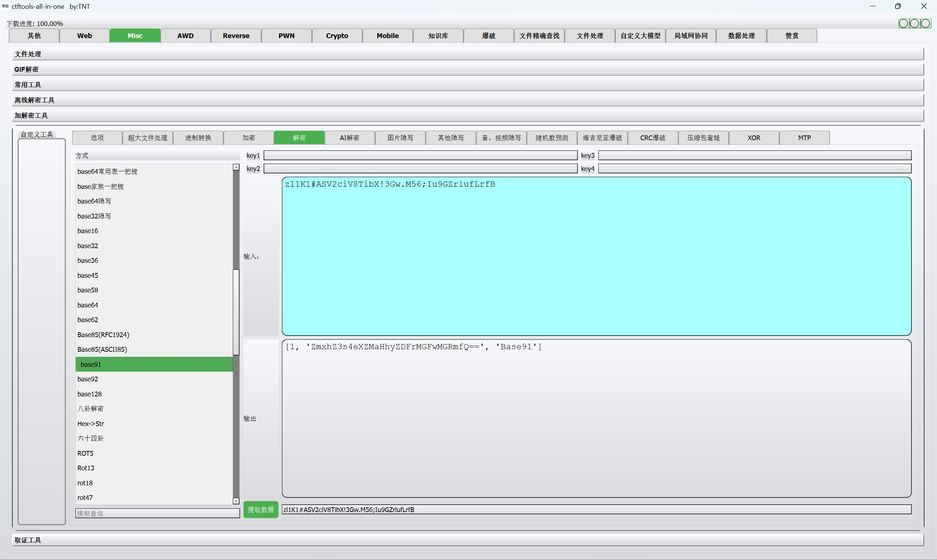Click the last circle indicator at top right
Viewport: 937px width, 560px height.
point(925,23)
